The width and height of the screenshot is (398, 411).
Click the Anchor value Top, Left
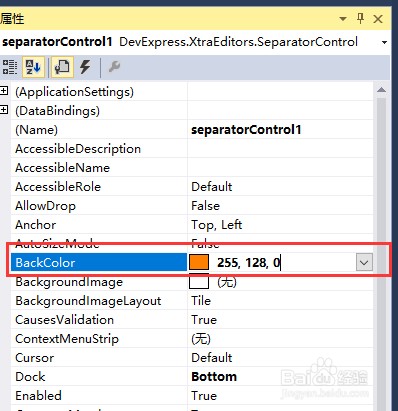(x=216, y=225)
